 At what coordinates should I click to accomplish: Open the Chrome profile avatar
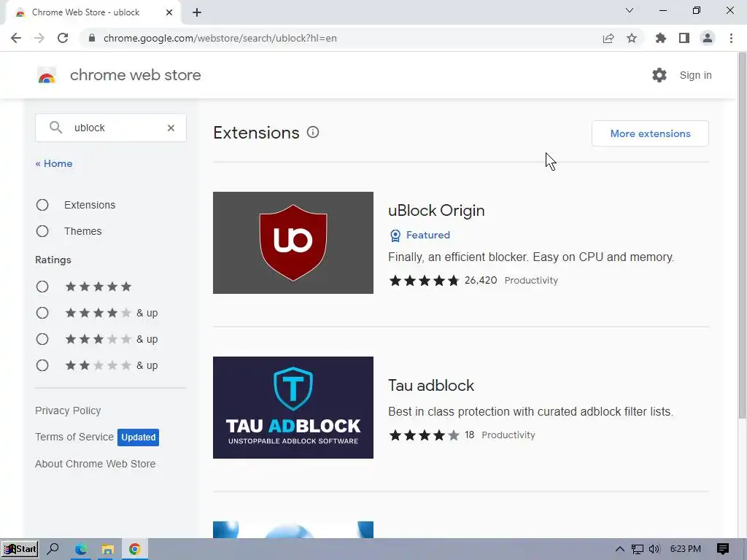[708, 38]
